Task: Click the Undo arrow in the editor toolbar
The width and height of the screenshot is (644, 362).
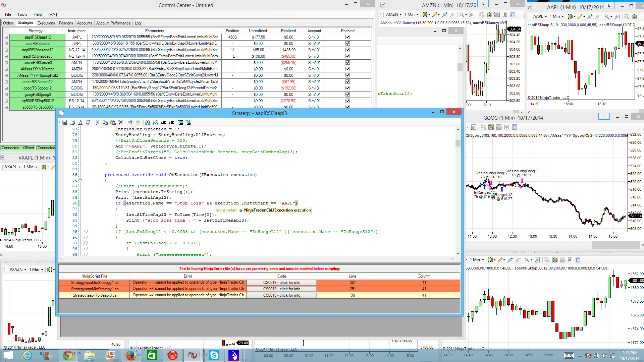Action: pos(130,123)
